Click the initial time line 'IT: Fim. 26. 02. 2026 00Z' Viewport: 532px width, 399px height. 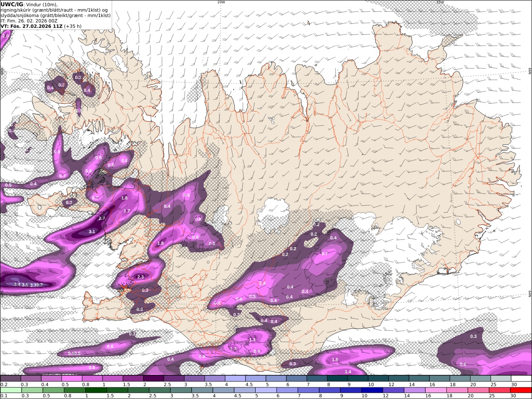point(29,20)
